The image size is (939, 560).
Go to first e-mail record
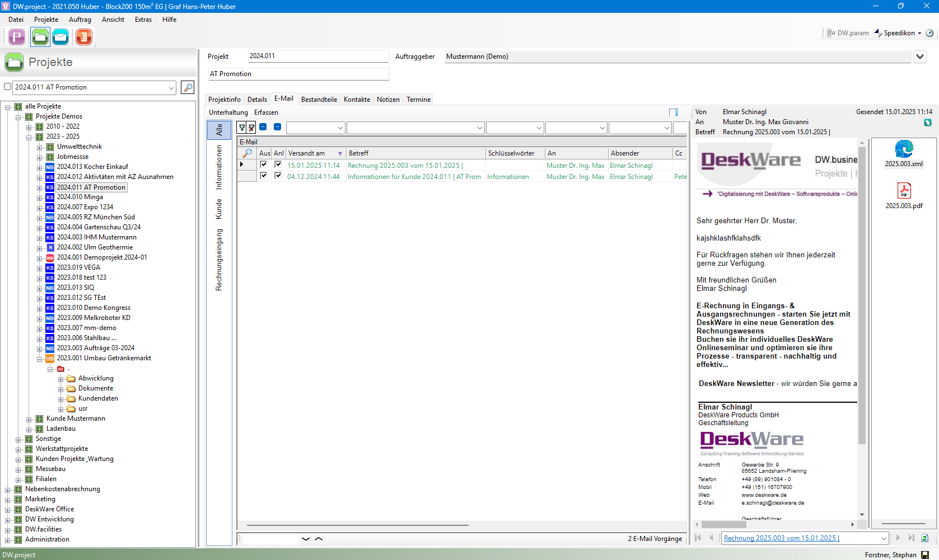698,538
